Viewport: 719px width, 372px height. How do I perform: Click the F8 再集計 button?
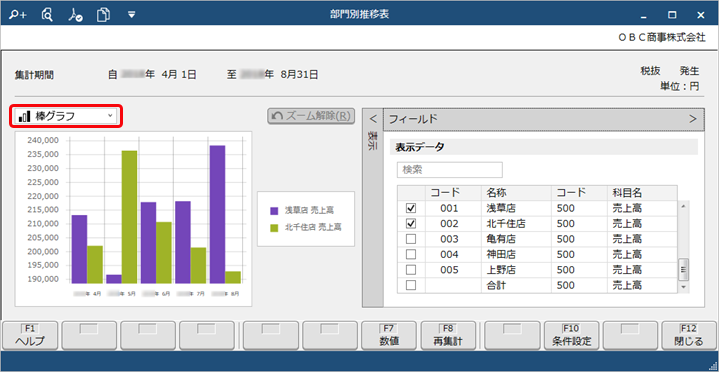point(449,336)
